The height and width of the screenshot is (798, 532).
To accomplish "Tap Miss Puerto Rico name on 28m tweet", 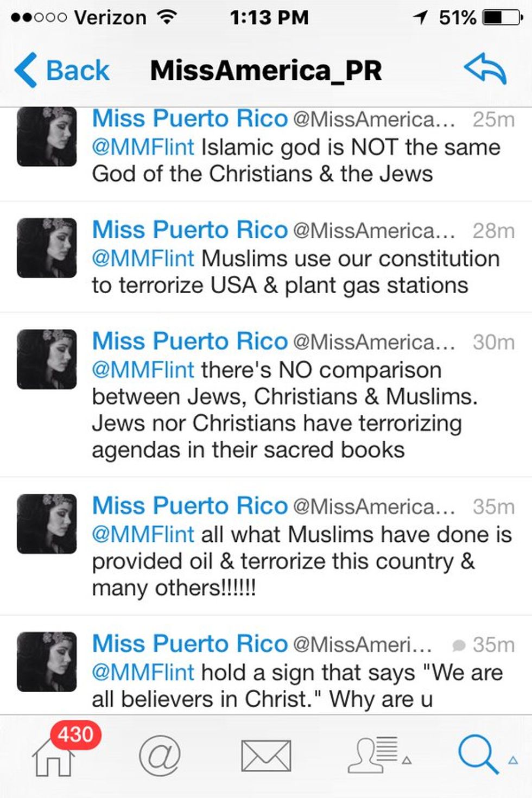I will point(189,230).
